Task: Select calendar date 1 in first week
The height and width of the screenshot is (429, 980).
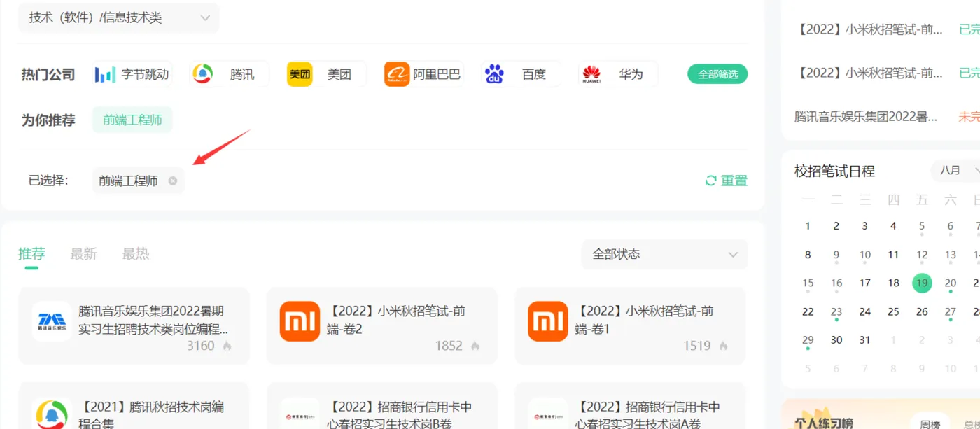Action: coord(808,226)
